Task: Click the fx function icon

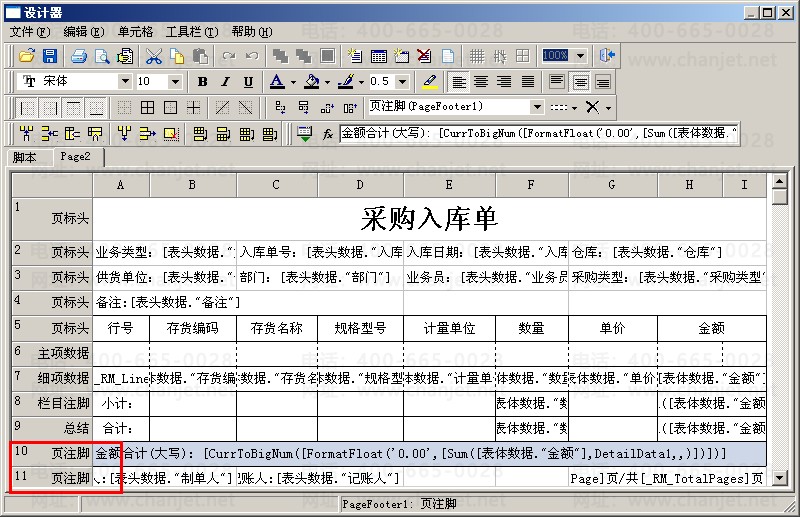Action: [x=328, y=134]
